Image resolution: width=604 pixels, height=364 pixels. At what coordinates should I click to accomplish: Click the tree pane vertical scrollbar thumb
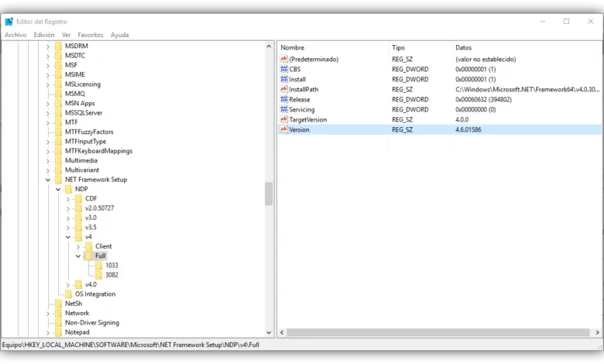pyautogui.click(x=269, y=194)
